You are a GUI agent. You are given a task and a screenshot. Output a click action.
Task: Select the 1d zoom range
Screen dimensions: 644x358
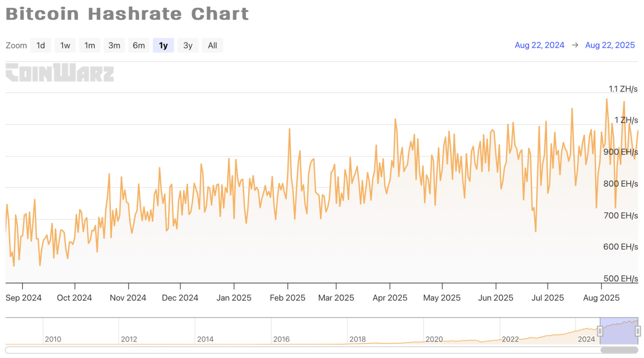pyautogui.click(x=41, y=46)
